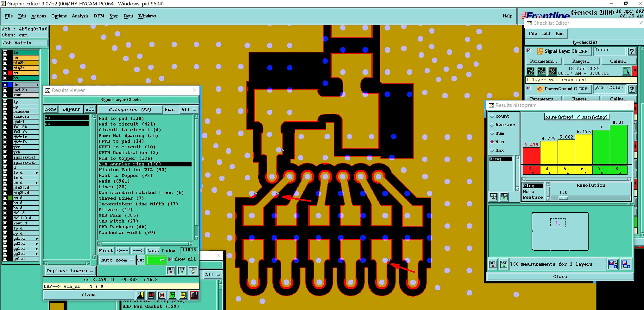Click the red 3-4 histogram bar
The width and height of the screenshot is (644, 310).
click(x=531, y=156)
